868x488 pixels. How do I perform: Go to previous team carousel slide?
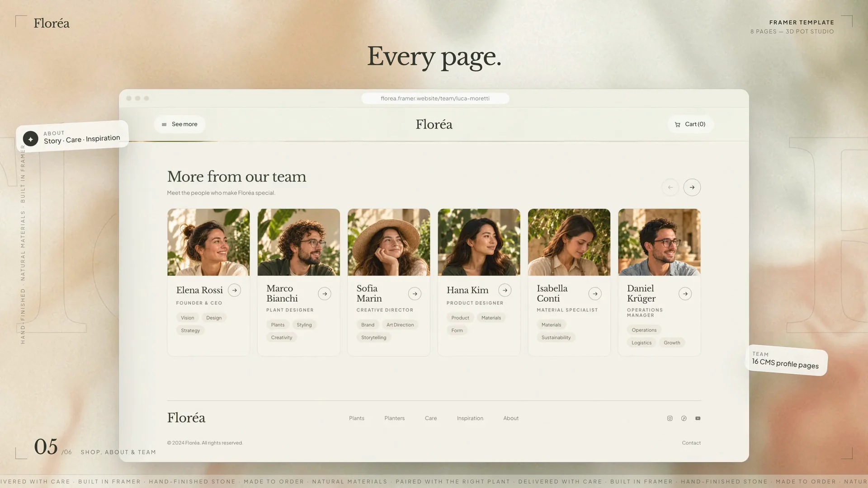[x=670, y=188]
